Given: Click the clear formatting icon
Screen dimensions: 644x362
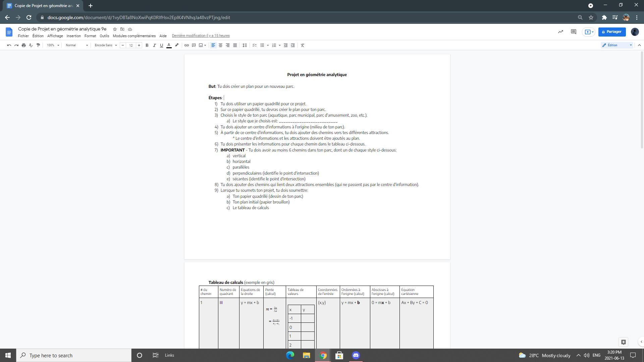Looking at the screenshot, I should (x=303, y=45).
